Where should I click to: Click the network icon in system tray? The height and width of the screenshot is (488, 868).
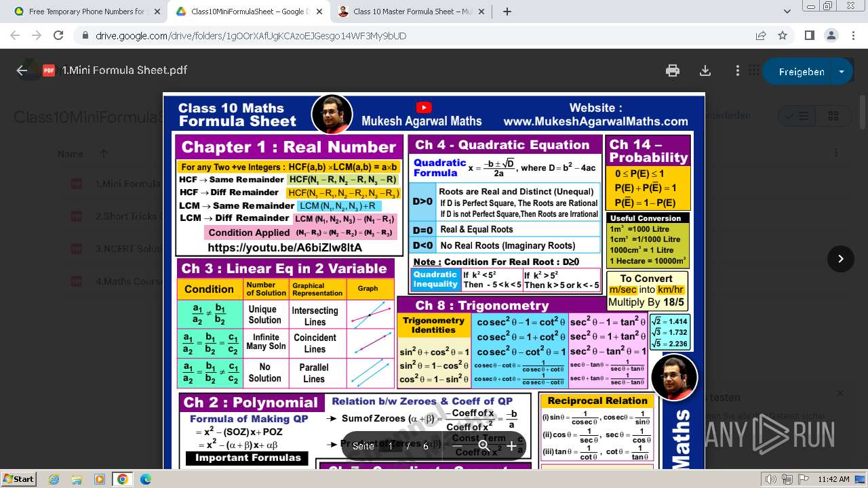[x=787, y=479]
